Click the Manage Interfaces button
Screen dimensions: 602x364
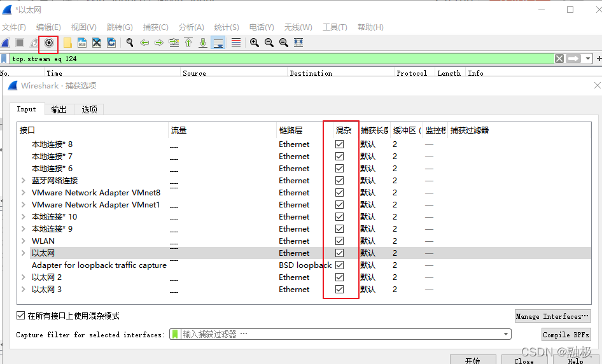pos(552,316)
